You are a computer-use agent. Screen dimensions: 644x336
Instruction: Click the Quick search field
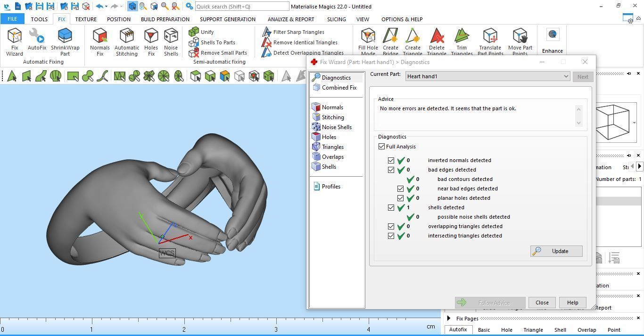(x=242, y=6)
